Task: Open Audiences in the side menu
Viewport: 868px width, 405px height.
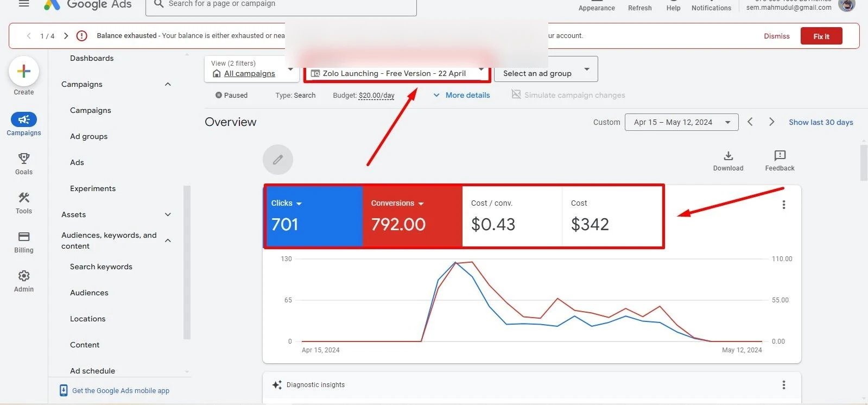Action: pos(89,293)
